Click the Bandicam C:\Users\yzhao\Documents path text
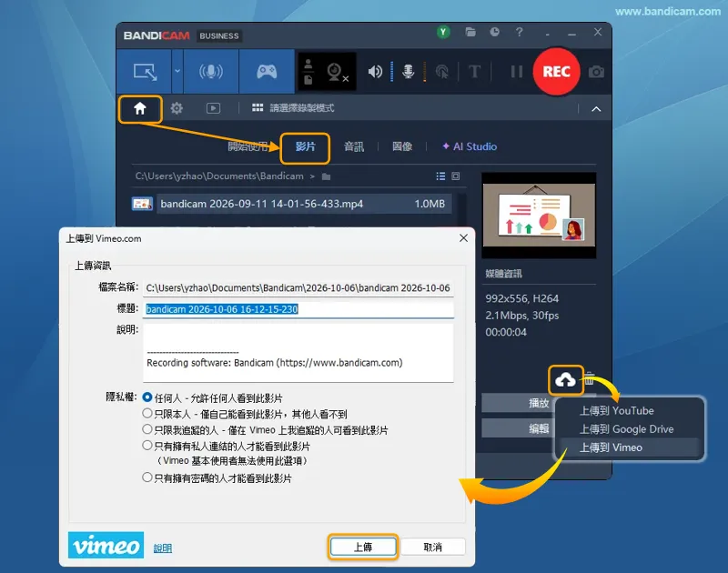The width and height of the screenshot is (728, 573). [219, 176]
